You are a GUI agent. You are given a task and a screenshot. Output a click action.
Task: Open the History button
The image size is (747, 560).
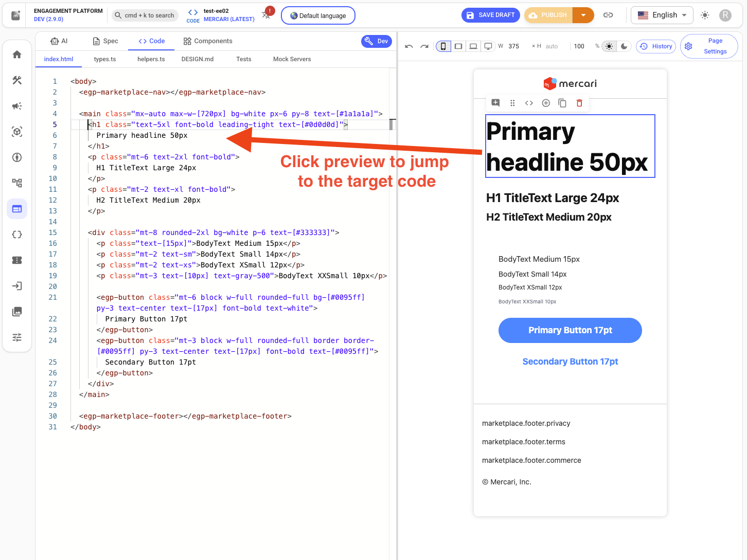(x=656, y=46)
